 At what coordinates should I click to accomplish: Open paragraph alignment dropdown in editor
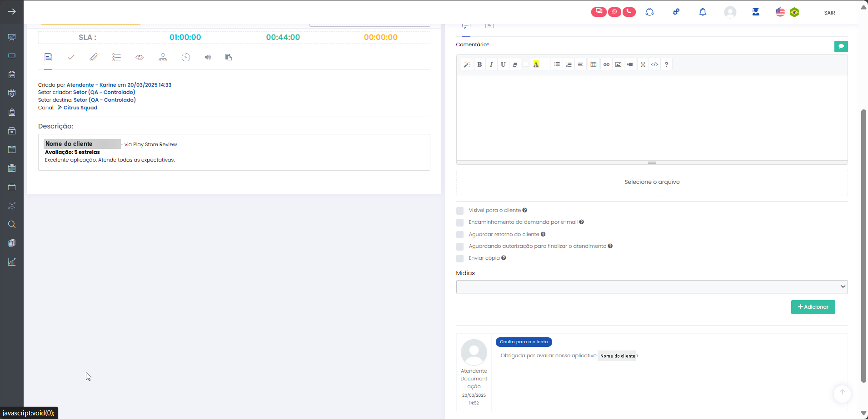click(x=580, y=64)
